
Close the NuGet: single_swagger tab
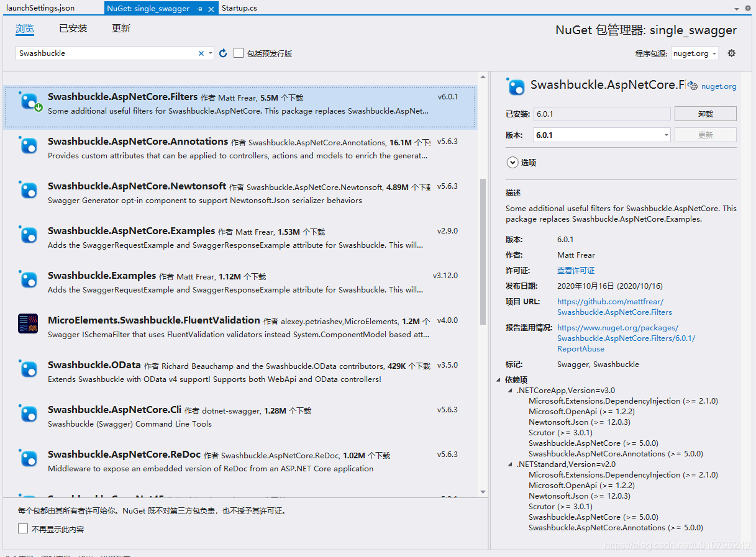pyautogui.click(x=211, y=9)
